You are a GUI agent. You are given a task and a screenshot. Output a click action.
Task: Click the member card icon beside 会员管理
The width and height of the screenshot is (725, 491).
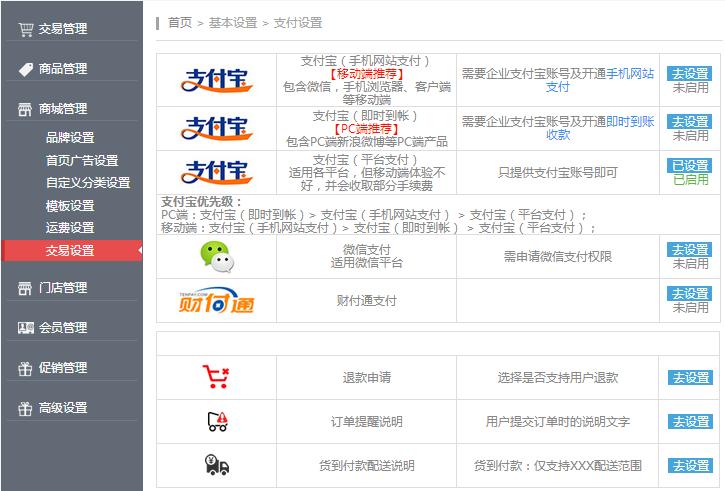(25, 328)
